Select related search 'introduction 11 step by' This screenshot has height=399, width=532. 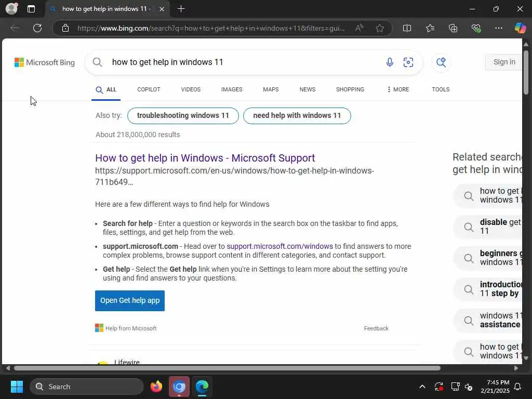(x=488, y=289)
